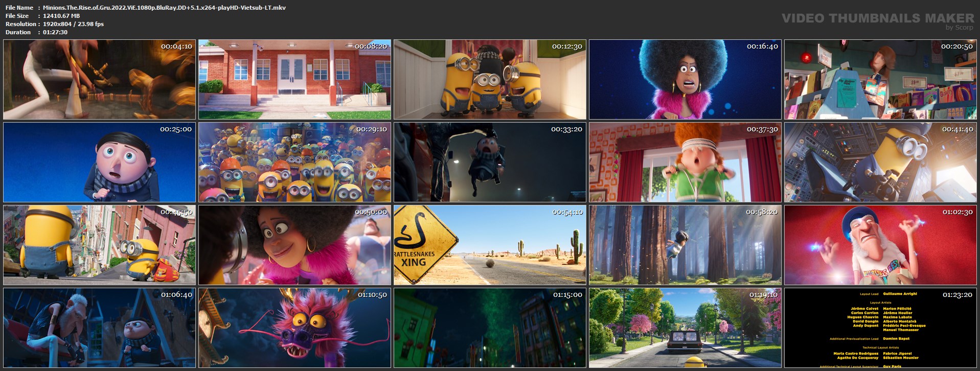
Task: Click the timestamp 00:41:40
Action: (958, 129)
